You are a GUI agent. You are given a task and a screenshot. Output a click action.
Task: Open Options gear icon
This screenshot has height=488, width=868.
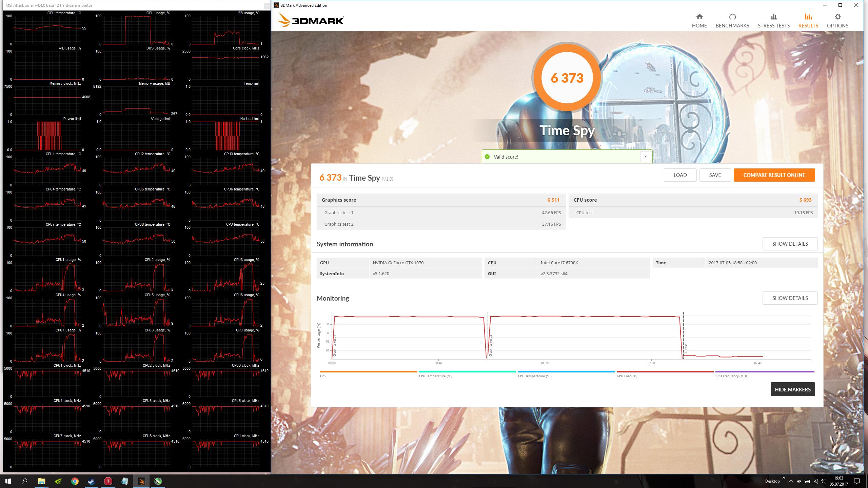coord(837,17)
